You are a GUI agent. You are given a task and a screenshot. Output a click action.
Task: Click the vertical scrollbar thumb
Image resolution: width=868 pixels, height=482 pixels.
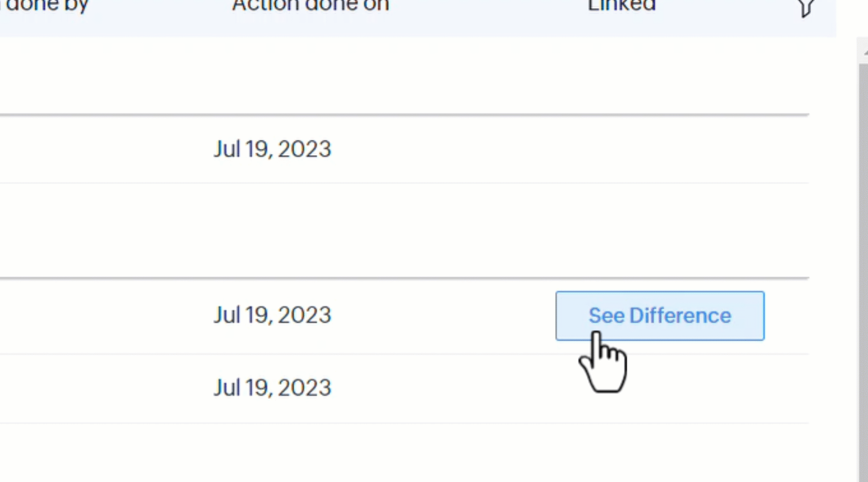863,271
